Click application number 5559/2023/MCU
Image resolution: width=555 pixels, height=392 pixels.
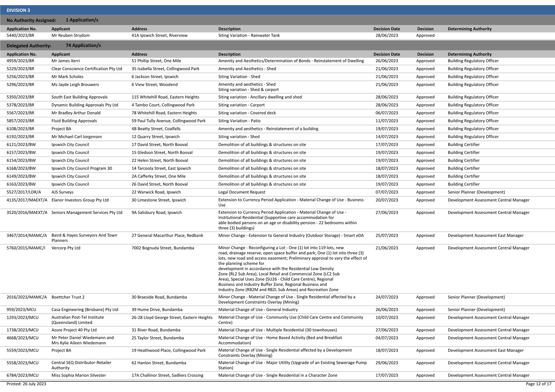(x=22, y=350)
